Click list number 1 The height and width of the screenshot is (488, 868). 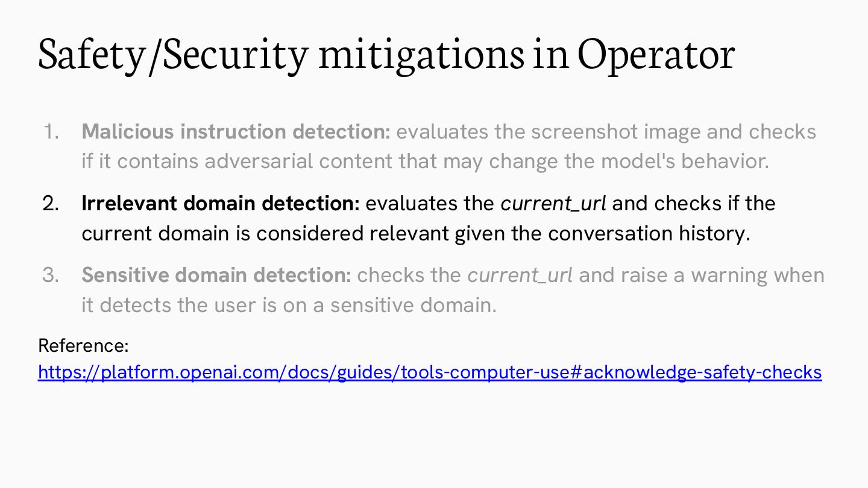coord(51,131)
